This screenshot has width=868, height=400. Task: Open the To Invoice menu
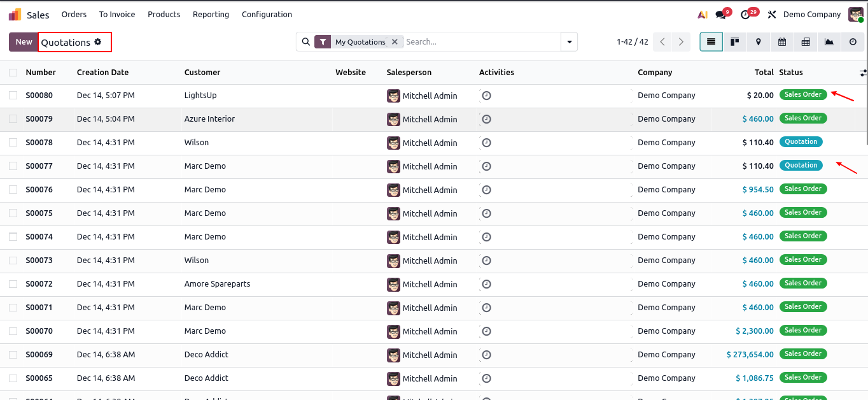pos(117,15)
